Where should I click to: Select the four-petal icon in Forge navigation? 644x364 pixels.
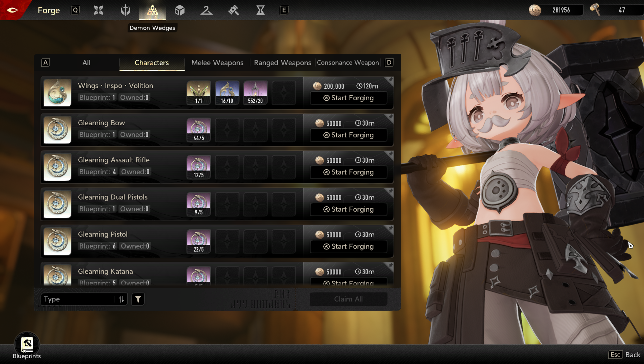pyautogui.click(x=99, y=10)
